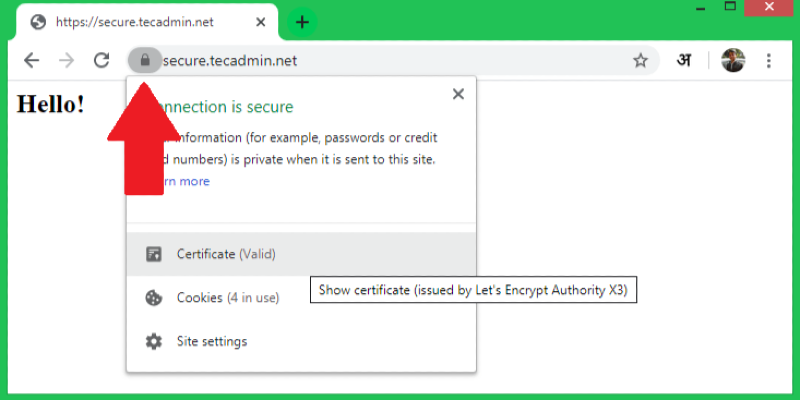800x400 pixels.
Task: Click the gear icon beside Site settings
Action: [153, 341]
